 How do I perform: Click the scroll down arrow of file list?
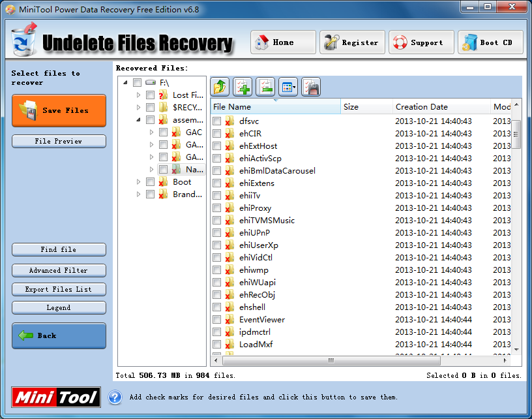click(x=516, y=349)
